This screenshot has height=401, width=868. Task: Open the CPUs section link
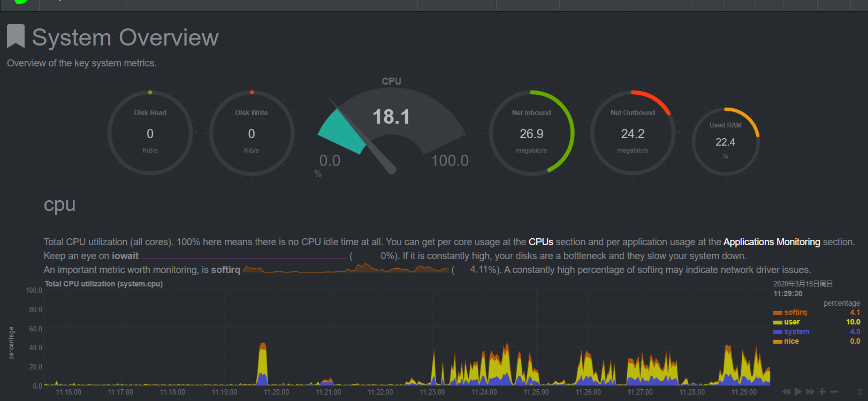541,242
